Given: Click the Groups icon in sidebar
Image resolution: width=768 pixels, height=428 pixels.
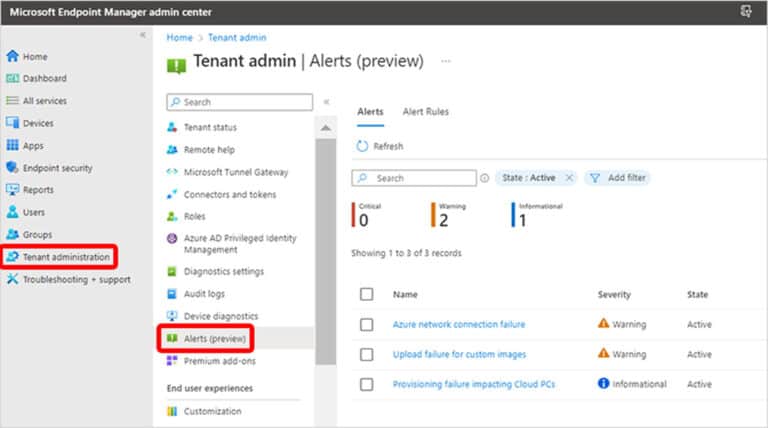Looking at the screenshot, I should [12, 234].
